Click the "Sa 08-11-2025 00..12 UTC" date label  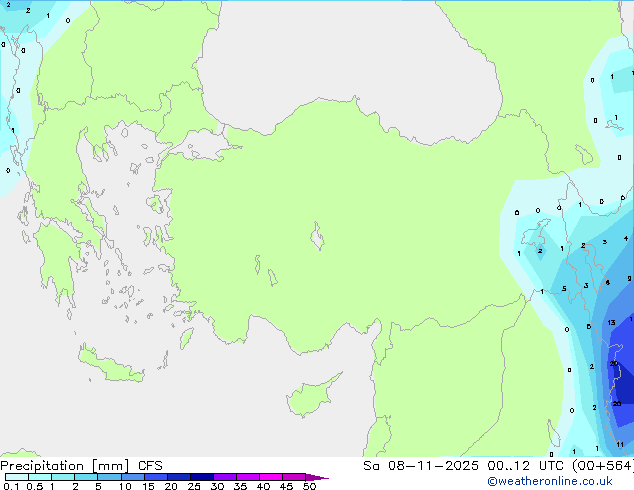point(463,466)
